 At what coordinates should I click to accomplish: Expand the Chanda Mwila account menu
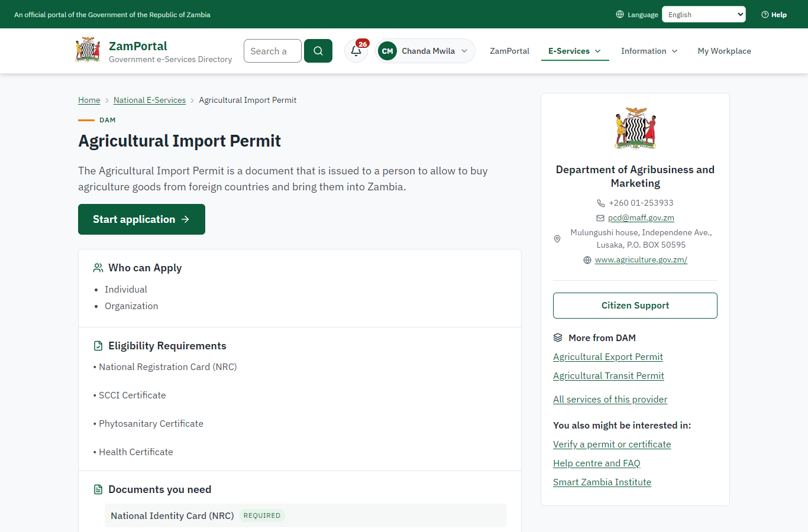pos(425,51)
